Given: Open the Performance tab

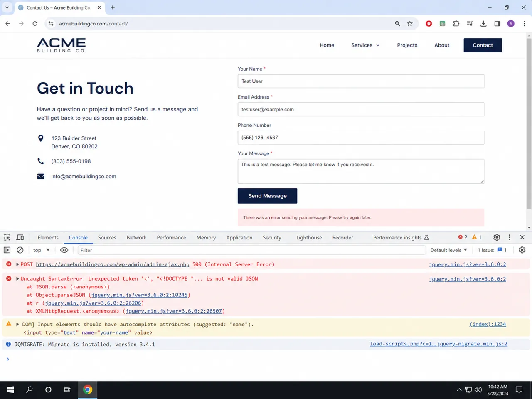Looking at the screenshot, I should coord(171,238).
